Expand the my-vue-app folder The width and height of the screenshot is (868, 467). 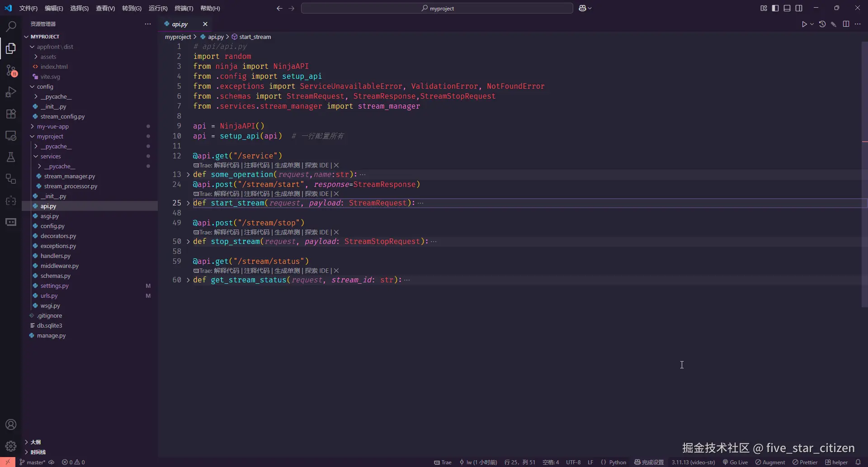[52, 127]
